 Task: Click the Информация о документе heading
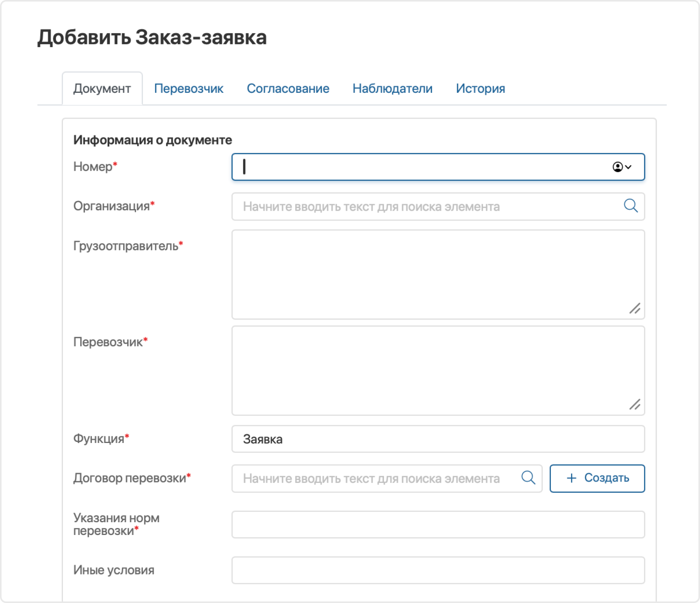pos(153,140)
